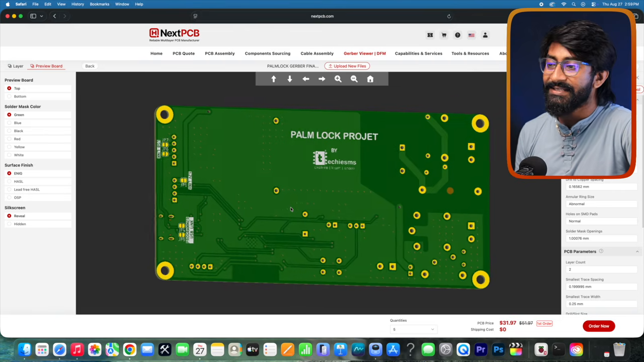Go to PCB Assembly page
Screen dimensions: 644x362
pyautogui.click(x=220, y=53)
